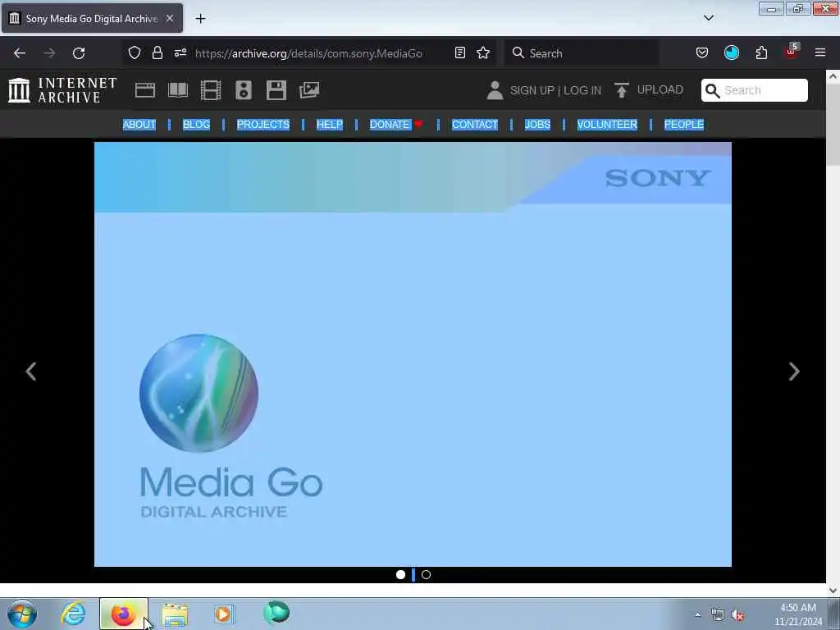Open the ABOUT menu link
This screenshot has width=840, height=630.
pos(139,125)
